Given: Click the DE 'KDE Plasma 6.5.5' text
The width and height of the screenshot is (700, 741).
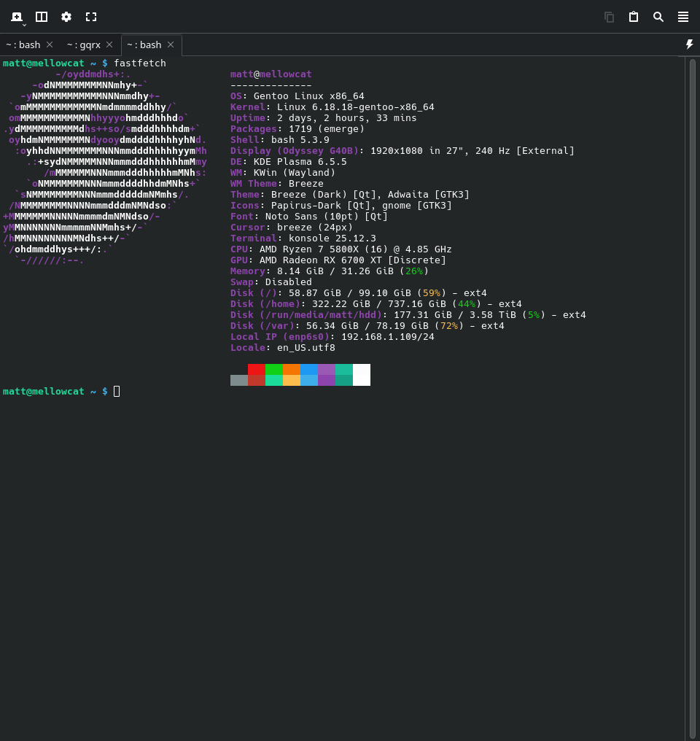Looking at the screenshot, I should point(300,162).
